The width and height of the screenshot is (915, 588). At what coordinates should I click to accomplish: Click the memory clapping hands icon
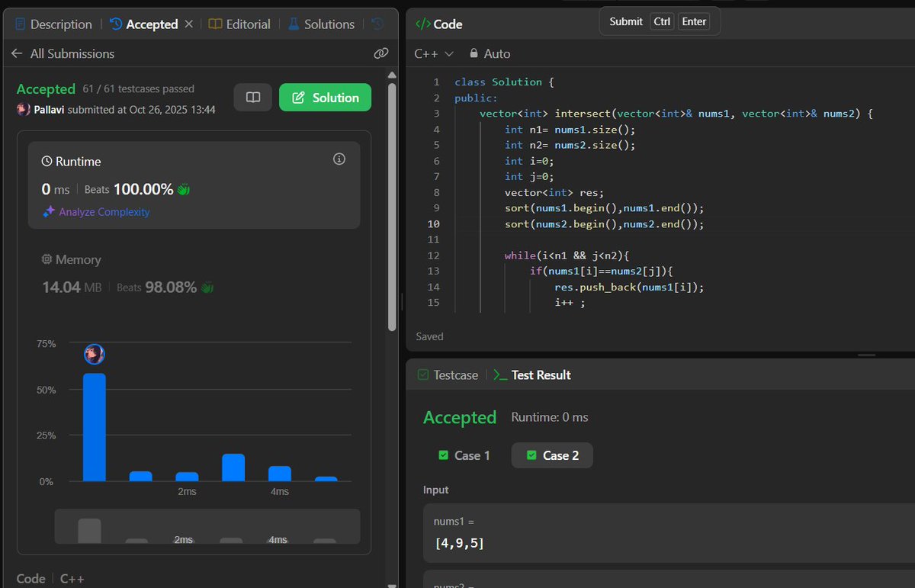[x=207, y=288]
